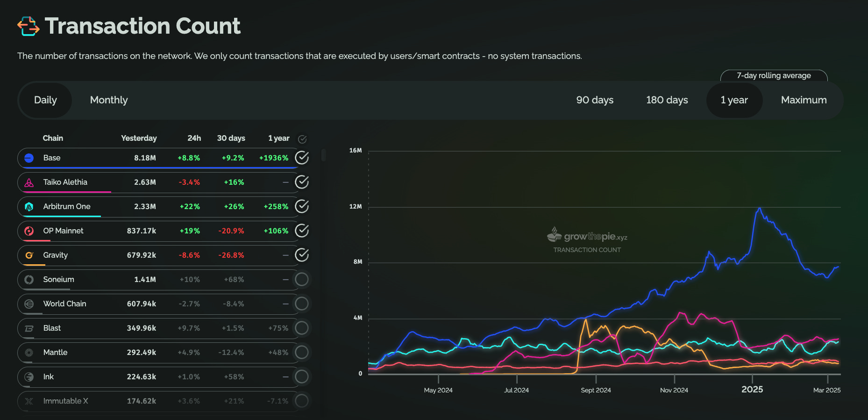868x420 pixels.
Task: Click the OP Mainnet logo icon
Action: [x=29, y=231]
